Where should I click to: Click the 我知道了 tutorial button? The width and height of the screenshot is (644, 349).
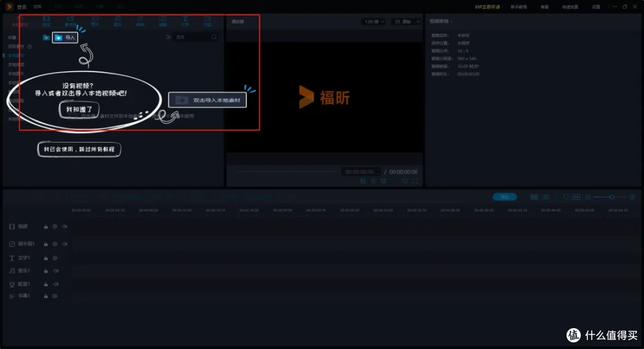pos(79,109)
